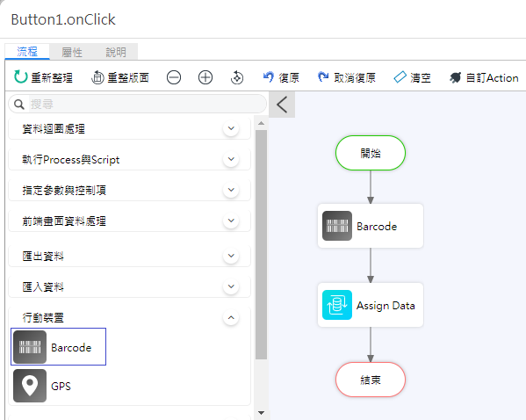This screenshot has width=526, height=420.
Task: Expand the 資料迴圈處理 category
Action: click(231, 128)
